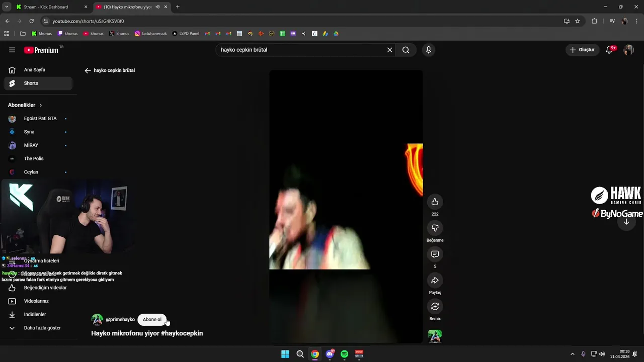Clear the search box text
644x362 pixels.
pyautogui.click(x=389, y=50)
